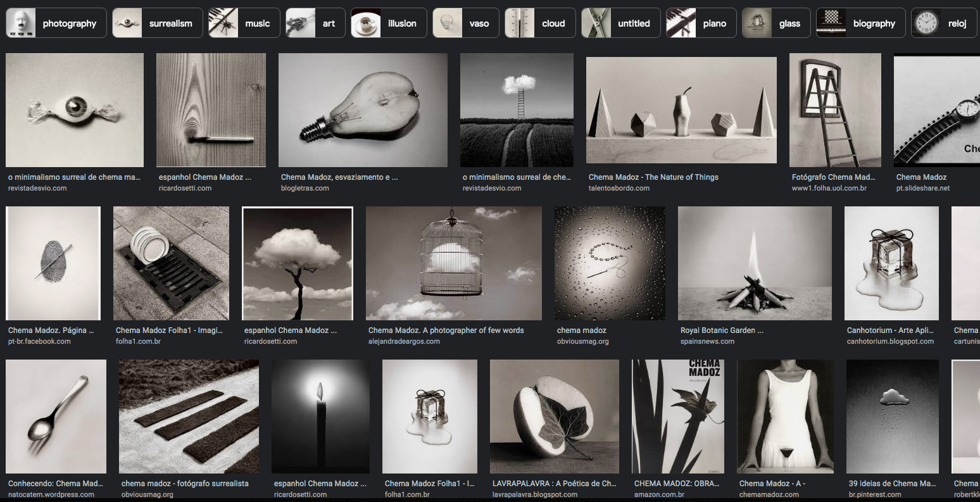Choose the untitled filter chip
Viewport: 980px width, 502px height.
pos(620,23)
